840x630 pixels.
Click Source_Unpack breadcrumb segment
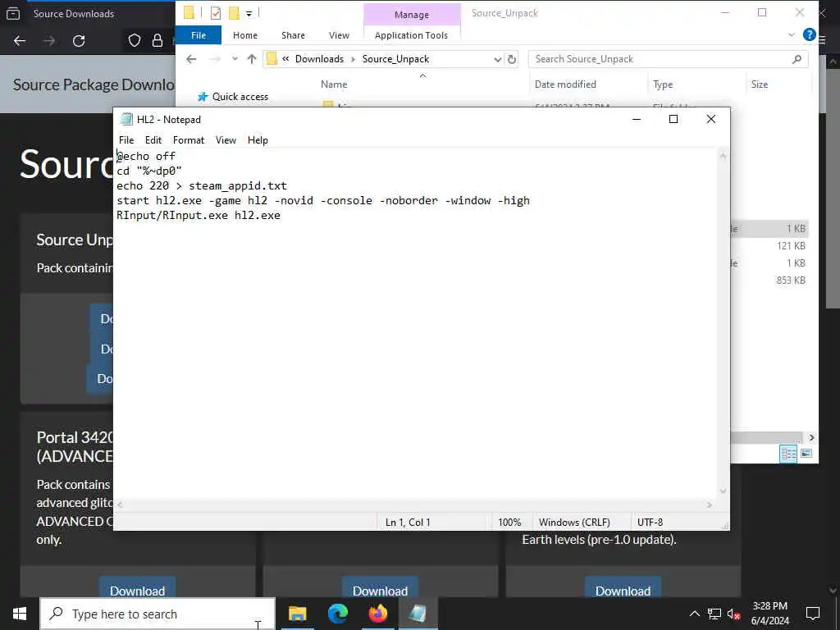pyautogui.click(x=395, y=59)
